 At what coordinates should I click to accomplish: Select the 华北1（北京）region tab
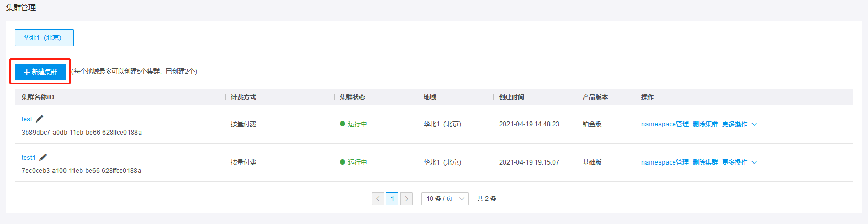(44, 38)
